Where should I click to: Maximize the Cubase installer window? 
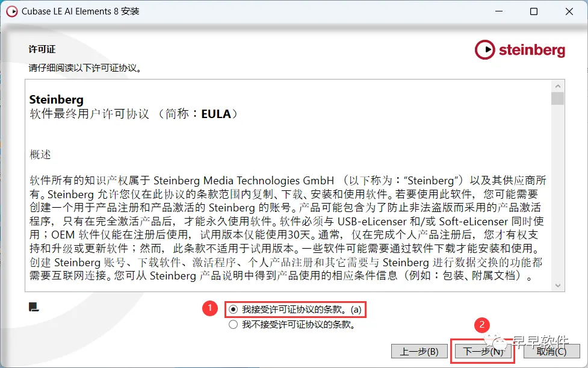tap(534, 11)
